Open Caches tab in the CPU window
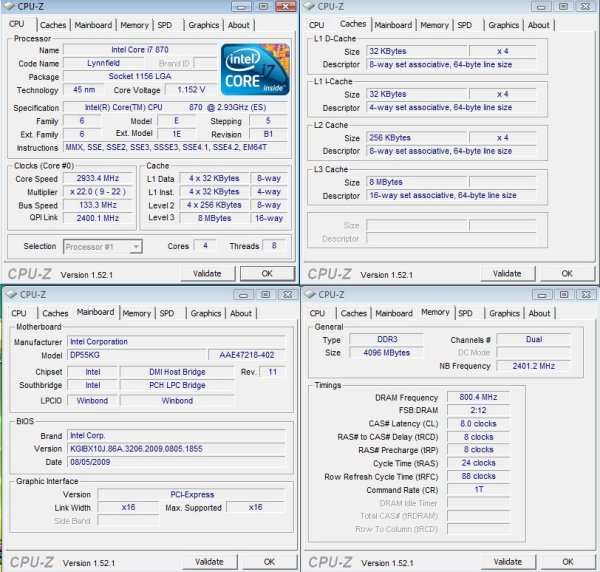This screenshot has height=572, width=600. coord(53,25)
